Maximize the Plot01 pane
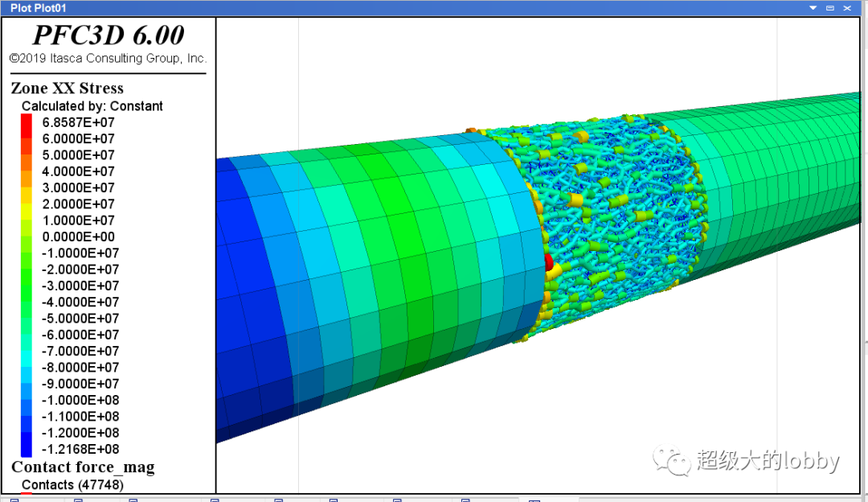868x502 pixels. [x=829, y=8]
